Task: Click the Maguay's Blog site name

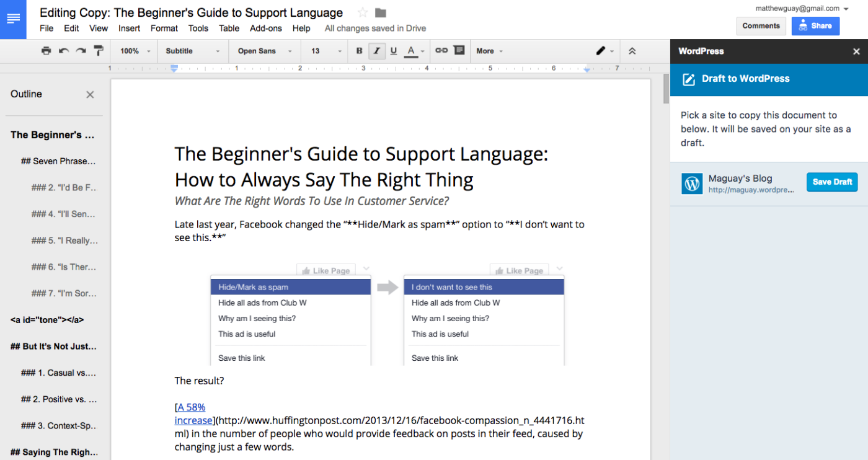Action: click(740, 179)
